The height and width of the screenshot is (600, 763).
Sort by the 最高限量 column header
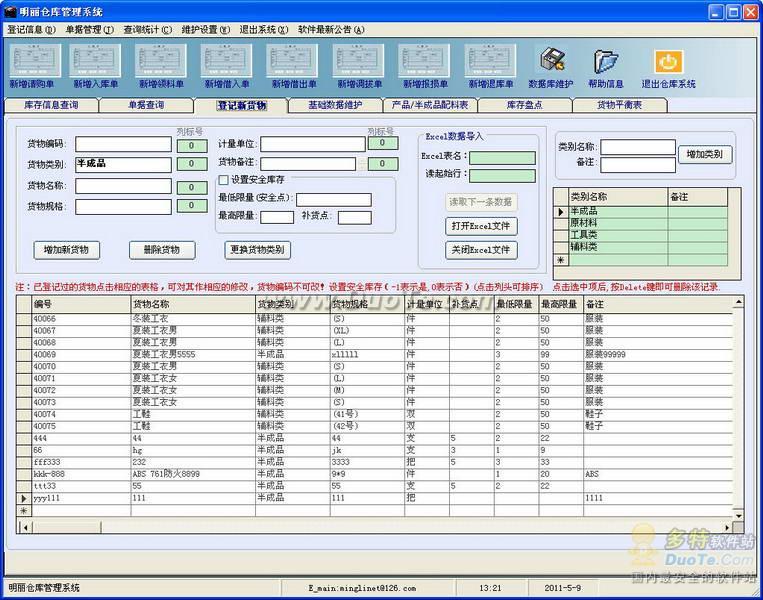click(x=561, y=305)
